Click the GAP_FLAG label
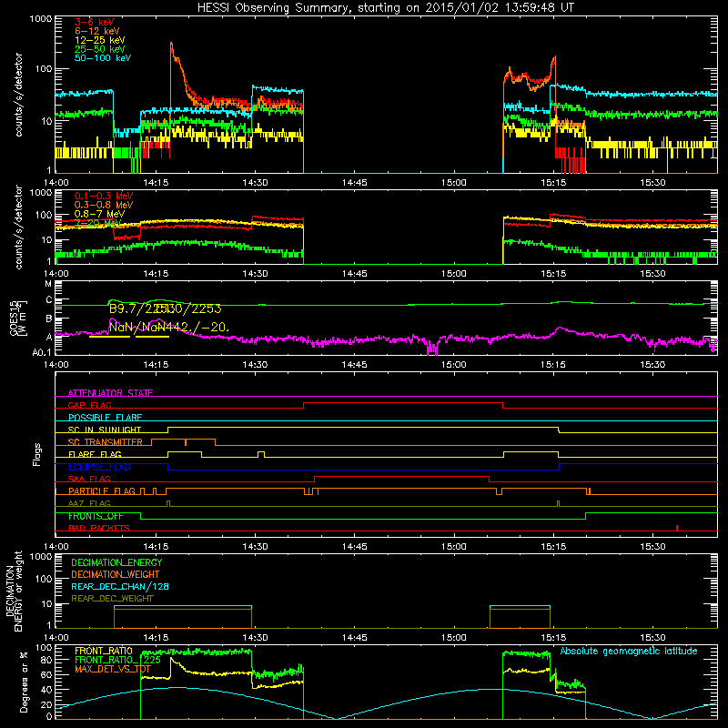Image resolution: width=728 pixels, height=728 pixels. (x=89, y=405)
